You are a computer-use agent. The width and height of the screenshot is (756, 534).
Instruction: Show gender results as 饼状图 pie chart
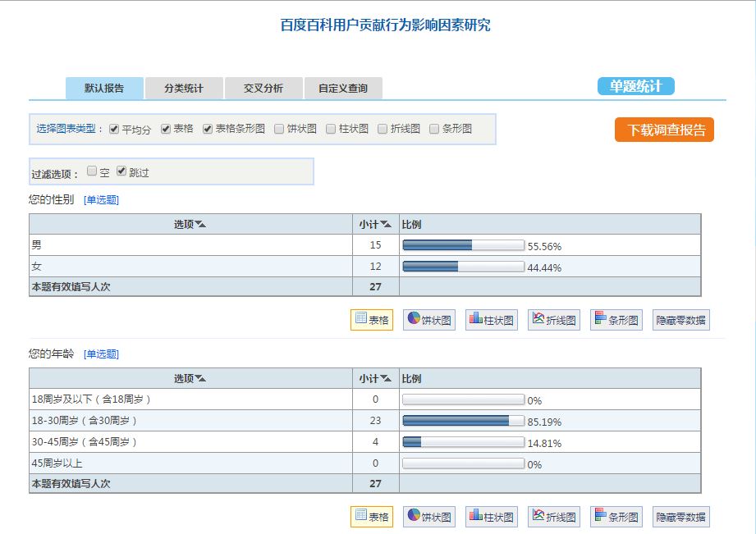click(x=428, y=320)
